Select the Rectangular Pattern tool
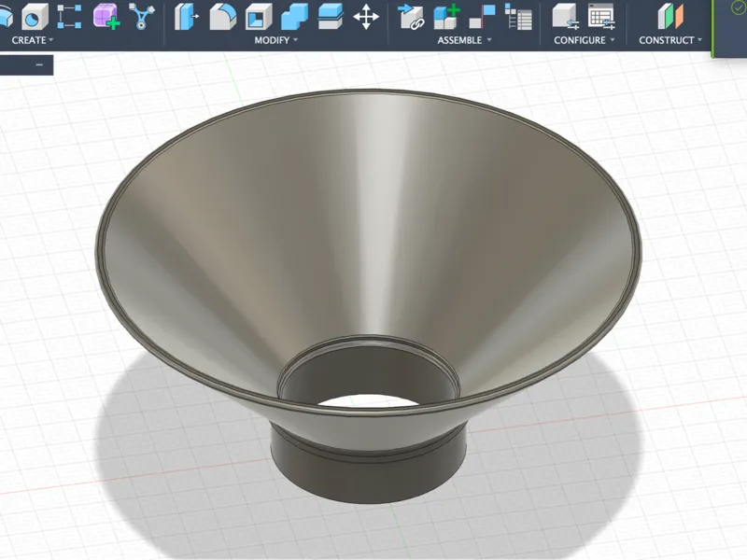Viewport: 747px width, 560px height. [x=69, y=16]
